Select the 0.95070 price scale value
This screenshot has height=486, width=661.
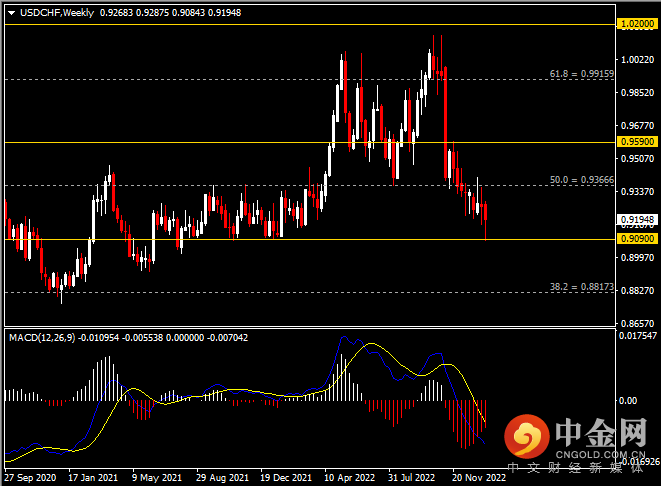pos(637,158)
